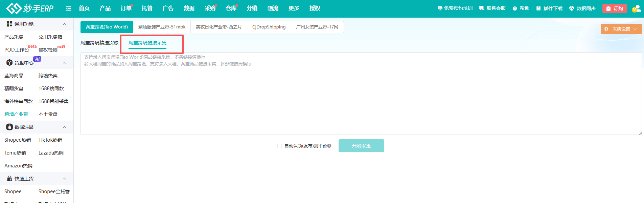Open POD工作台 in sidebar

[x=17, y=50]
